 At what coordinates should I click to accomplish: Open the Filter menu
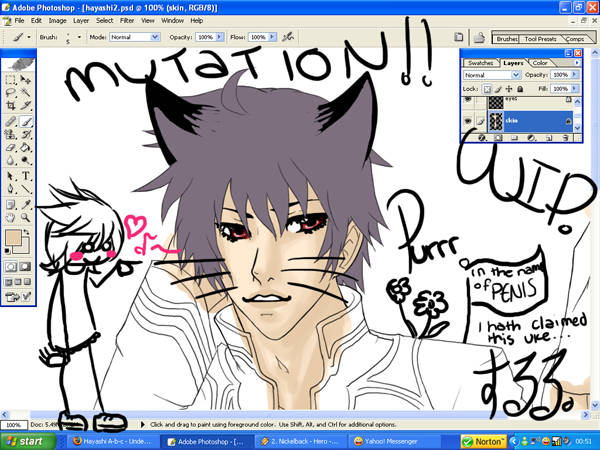click(x=127, y=20)
